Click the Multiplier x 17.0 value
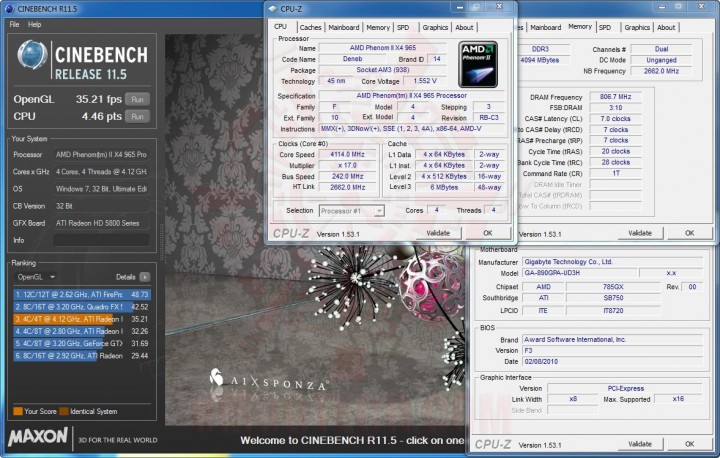The image size is (720, 458). [x=347, y=165]
